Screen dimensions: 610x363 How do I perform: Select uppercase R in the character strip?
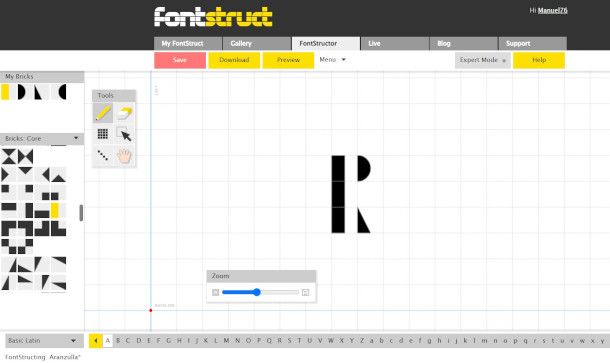(x=279, y=340)
